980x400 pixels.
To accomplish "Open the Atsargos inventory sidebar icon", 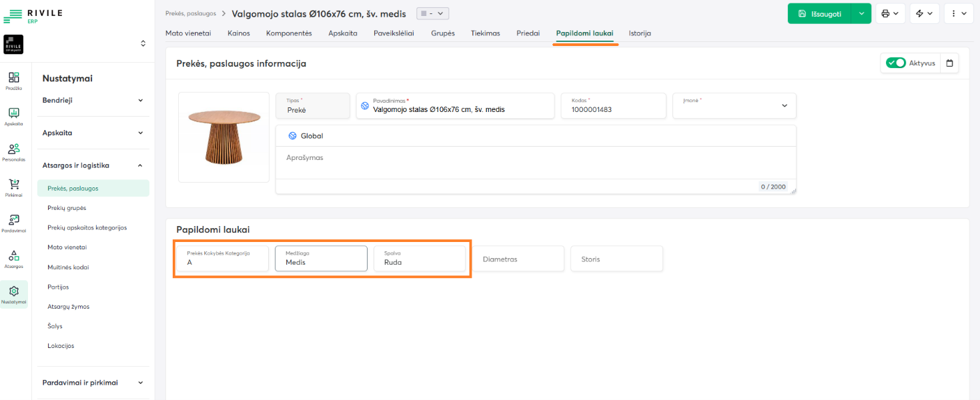I will point(14,259).
